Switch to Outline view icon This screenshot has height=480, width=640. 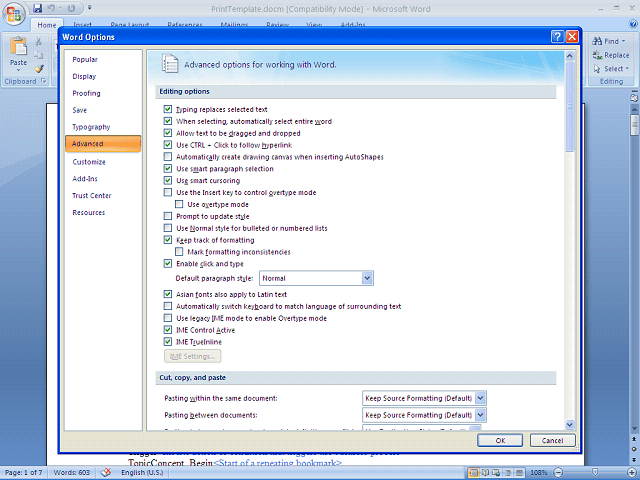[508, 473]
